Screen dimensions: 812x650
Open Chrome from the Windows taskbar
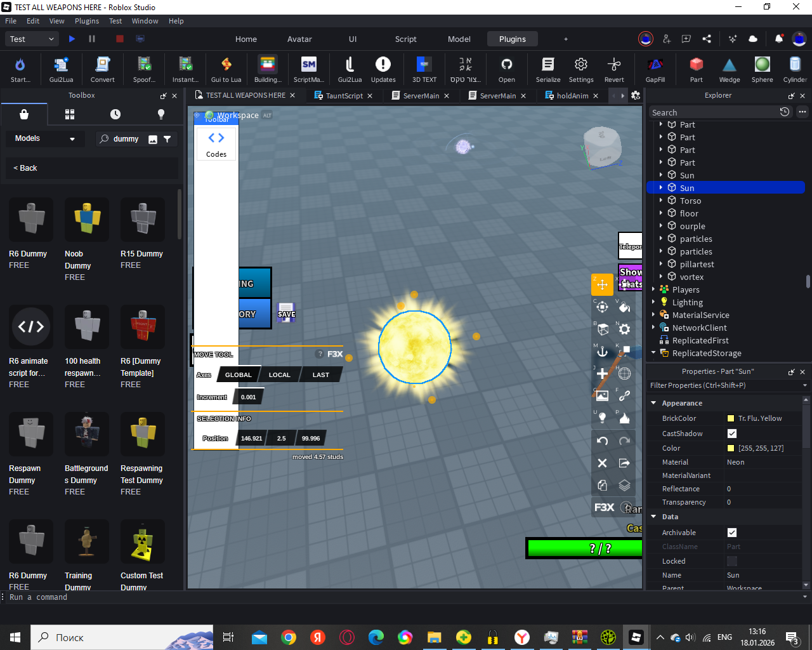point(289,637)
